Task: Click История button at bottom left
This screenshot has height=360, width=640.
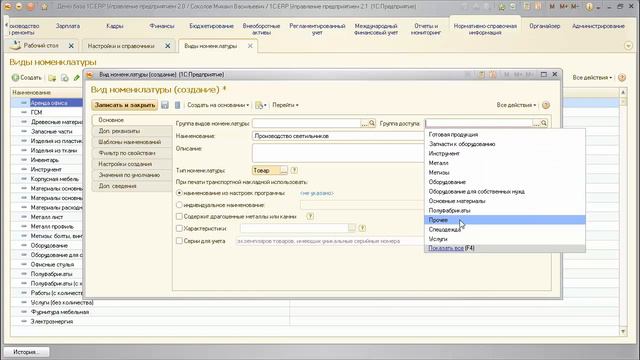Action: point(27,351)
